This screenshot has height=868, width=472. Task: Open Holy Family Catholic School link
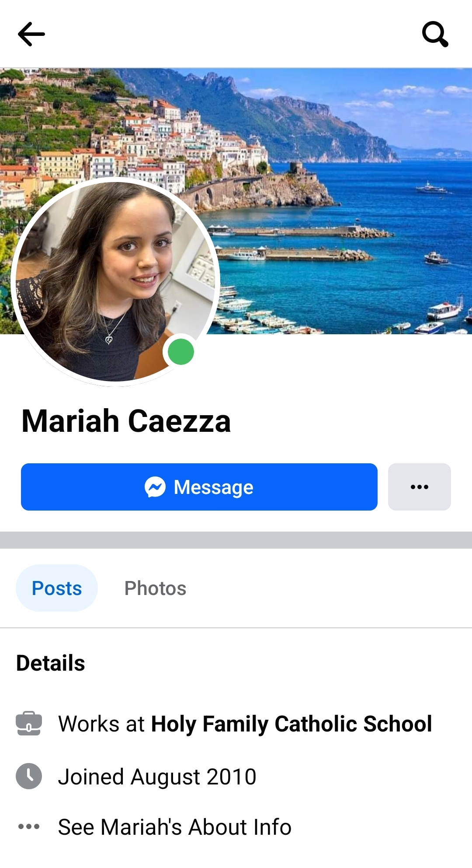[292, 724]
